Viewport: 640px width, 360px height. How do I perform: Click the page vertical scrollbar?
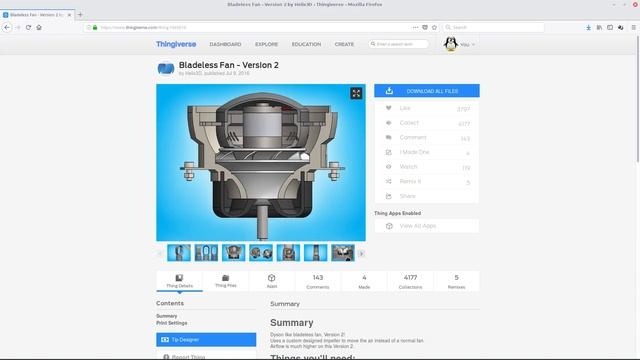tap(637, 100)
